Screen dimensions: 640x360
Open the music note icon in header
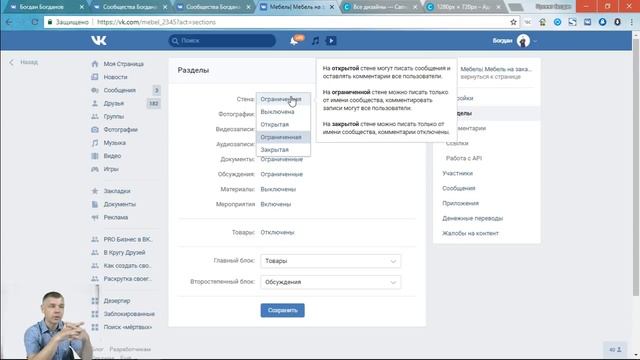pos(315,40)
